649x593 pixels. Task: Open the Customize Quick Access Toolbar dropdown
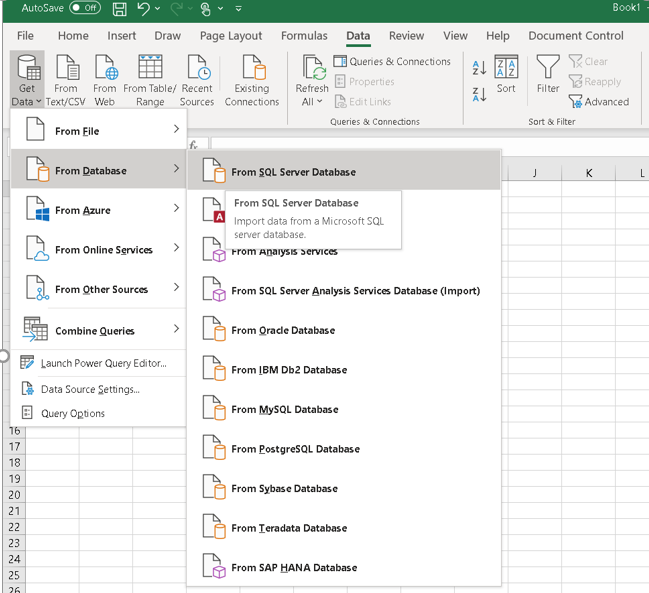[238, 8]
